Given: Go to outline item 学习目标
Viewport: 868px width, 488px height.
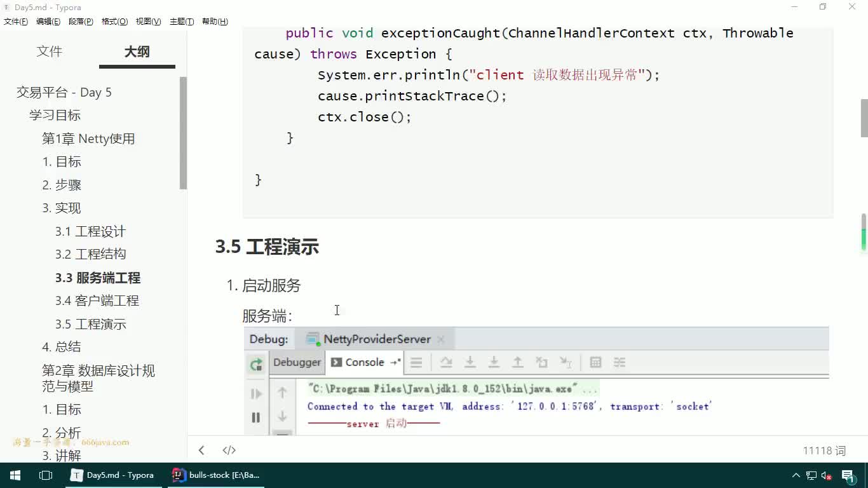Looking at the screenshot, I should pyautogui.click(x=55, y=115).
